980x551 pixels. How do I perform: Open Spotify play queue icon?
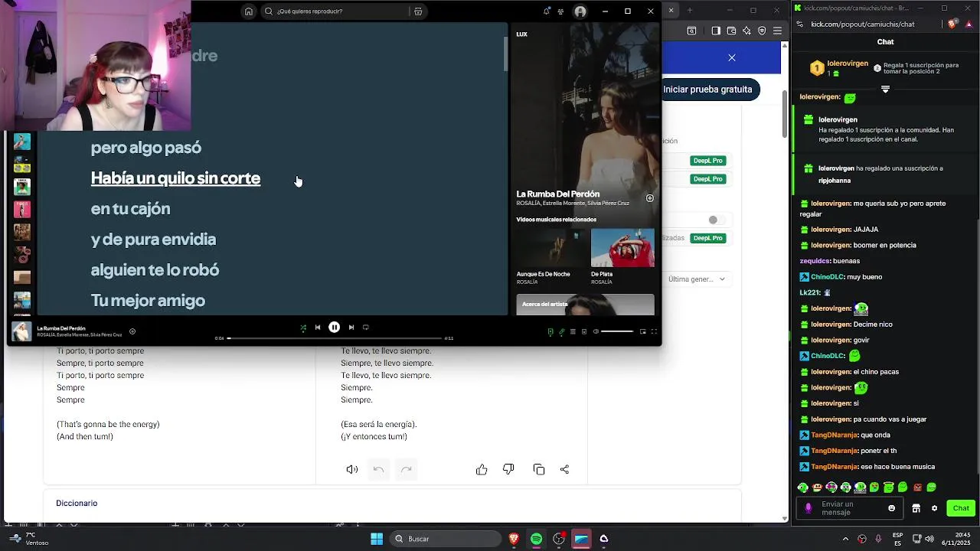tap(573, 331)
